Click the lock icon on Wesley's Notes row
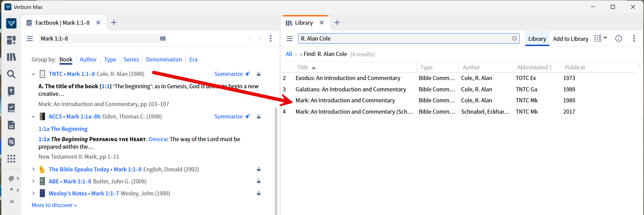 [x=259, y=193]
